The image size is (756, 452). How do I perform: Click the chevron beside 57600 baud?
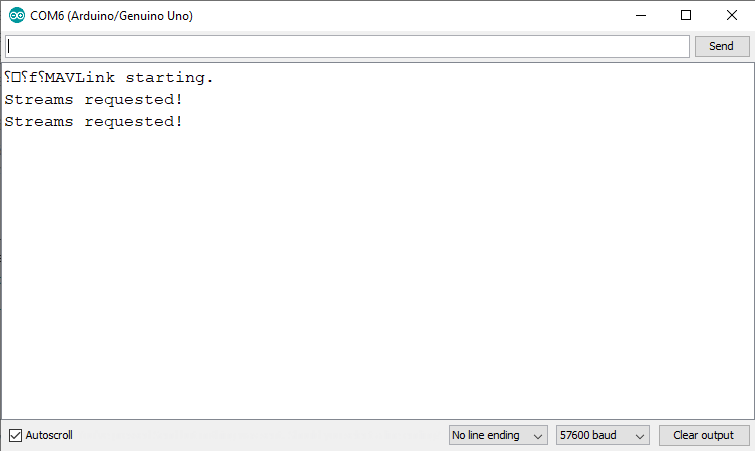pyautogui.click(x=640, y=436)
